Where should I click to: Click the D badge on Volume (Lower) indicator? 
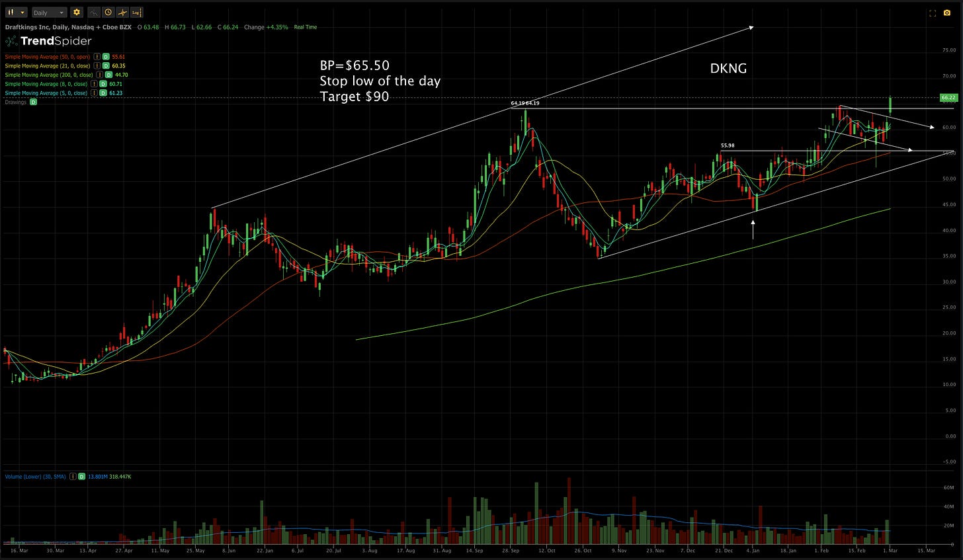pos(81,476)
